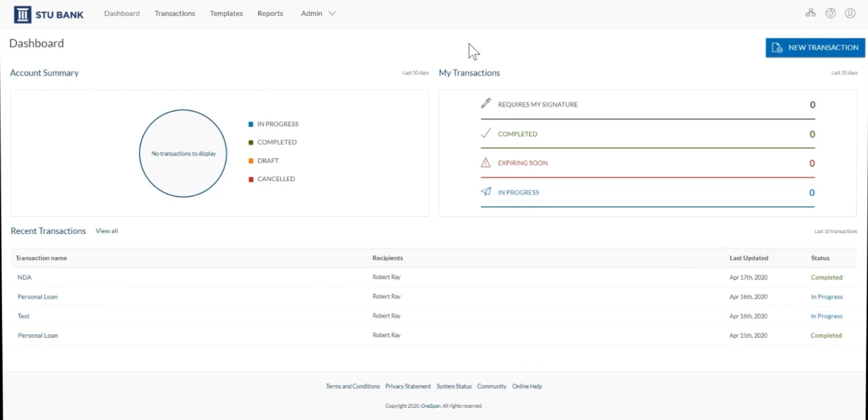Open the Cancelled legend entry
868x420 pixels.
coord(250,179)
